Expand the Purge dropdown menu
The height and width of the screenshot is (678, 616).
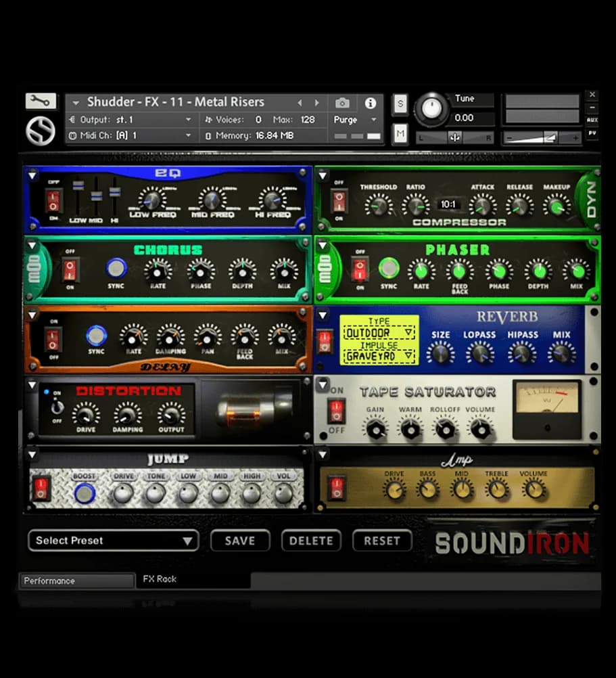(355, 120)
